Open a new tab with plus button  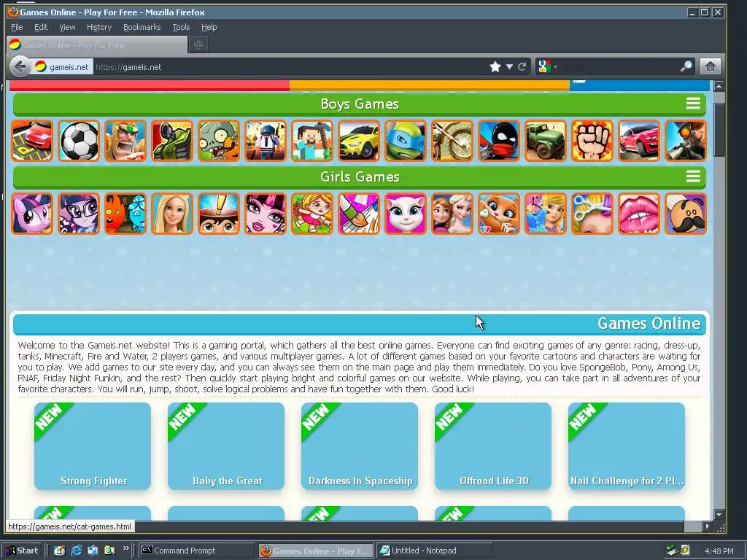click(198, 44)
